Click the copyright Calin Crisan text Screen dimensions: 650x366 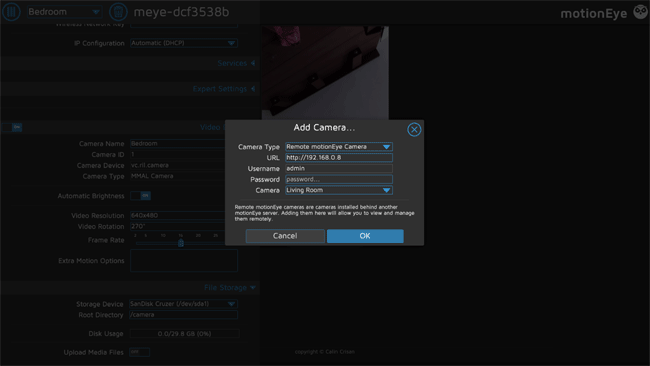(325, 351)
